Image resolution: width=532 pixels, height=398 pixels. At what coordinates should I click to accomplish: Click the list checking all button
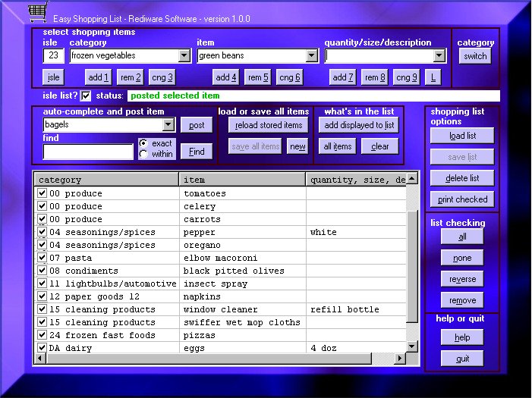click(462, 237)
